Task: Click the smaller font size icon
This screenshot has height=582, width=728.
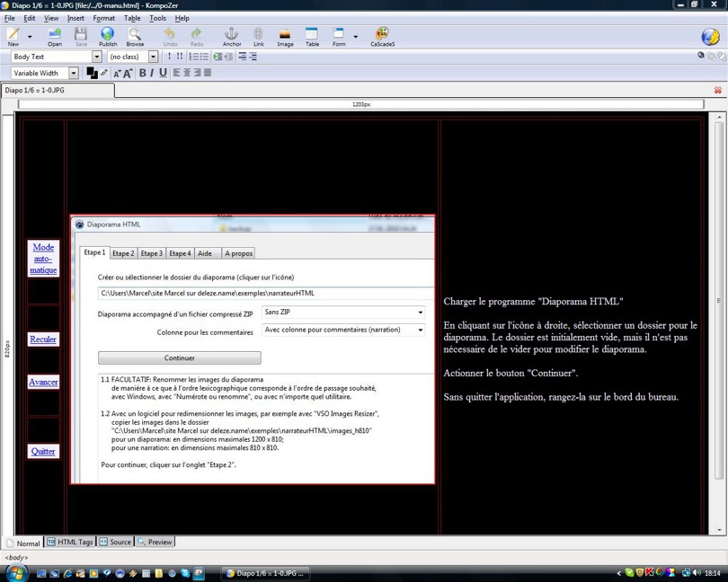Action: click(117, 74)
